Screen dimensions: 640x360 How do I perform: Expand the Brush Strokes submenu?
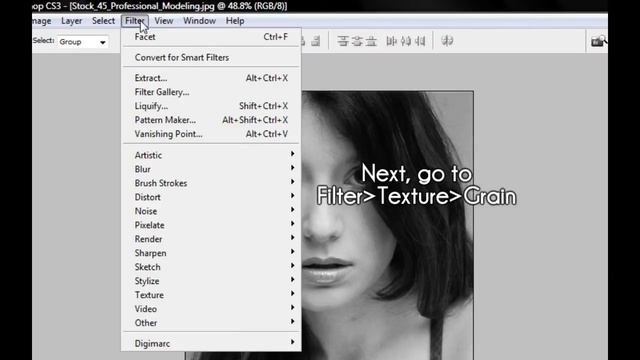click(211, 183)
